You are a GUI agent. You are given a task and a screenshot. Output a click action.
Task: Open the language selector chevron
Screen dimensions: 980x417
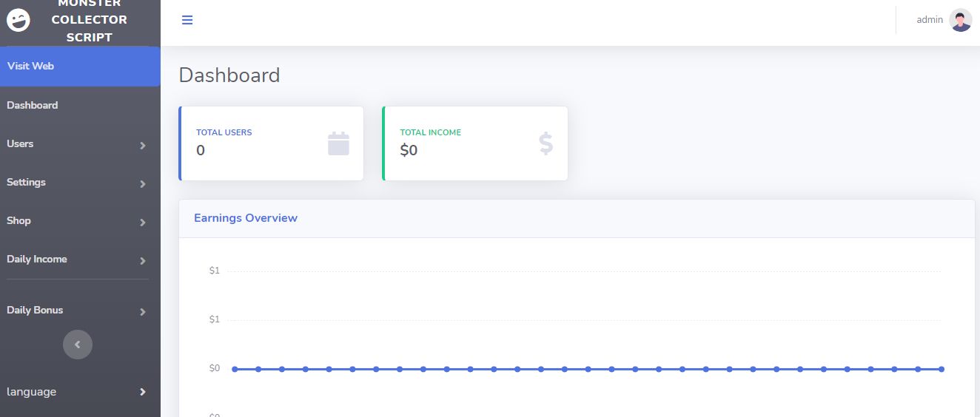pyautogui.click(x=143, y=392)
